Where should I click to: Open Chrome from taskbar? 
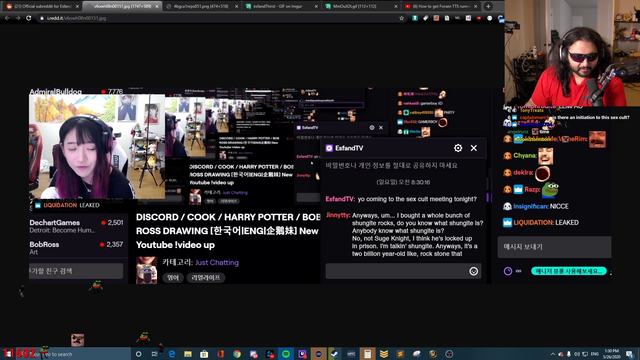pyautogui.click(x=237, y=354)
